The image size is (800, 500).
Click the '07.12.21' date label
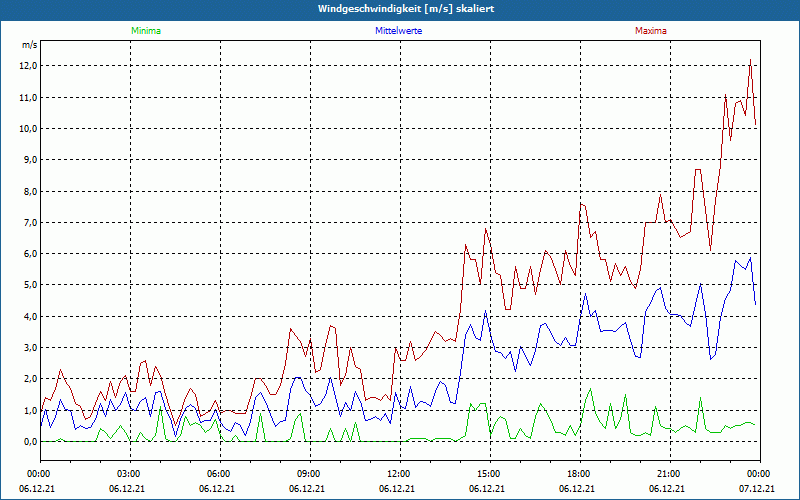click(x=757, y=488)
